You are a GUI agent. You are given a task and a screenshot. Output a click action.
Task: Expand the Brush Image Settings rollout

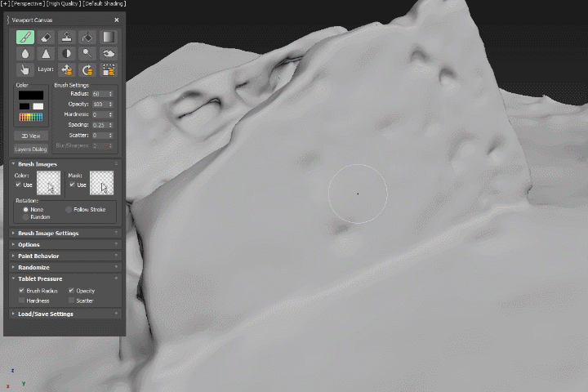coord(48,234)
